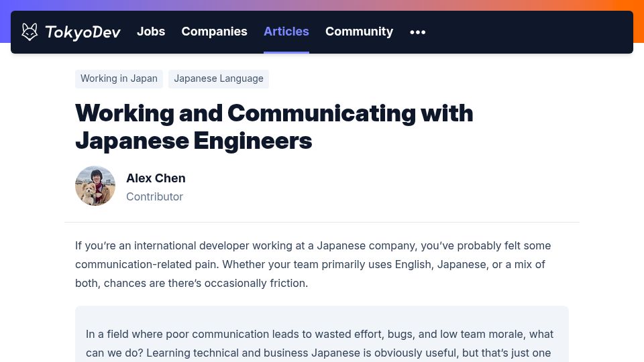Expand the three-dot more menu
The height and width of the screenshot is (362, 644).
click(x=418, y=32)
